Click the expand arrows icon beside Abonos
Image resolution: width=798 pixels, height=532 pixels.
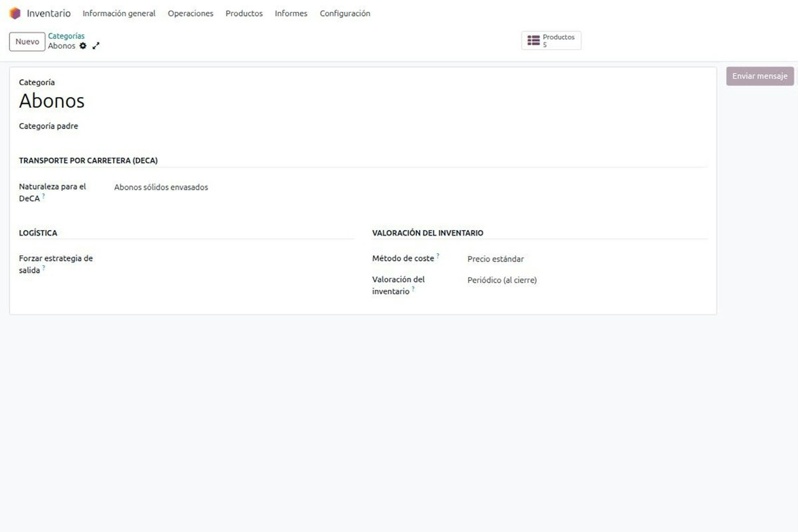[x=96, y=46]
